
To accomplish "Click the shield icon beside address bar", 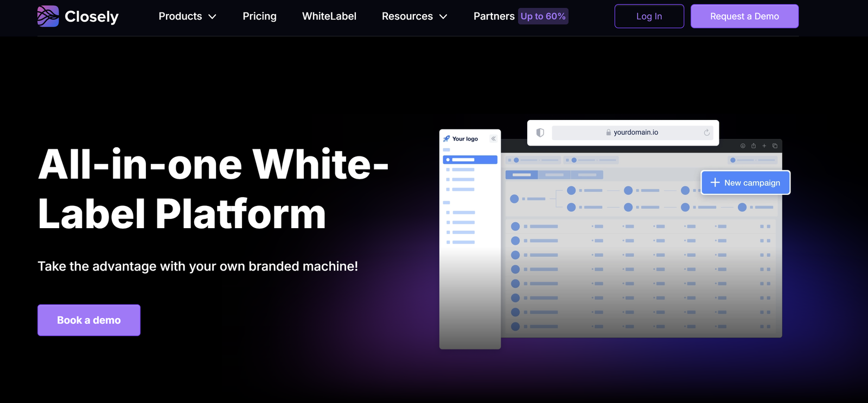I will [x=540, y=133].
